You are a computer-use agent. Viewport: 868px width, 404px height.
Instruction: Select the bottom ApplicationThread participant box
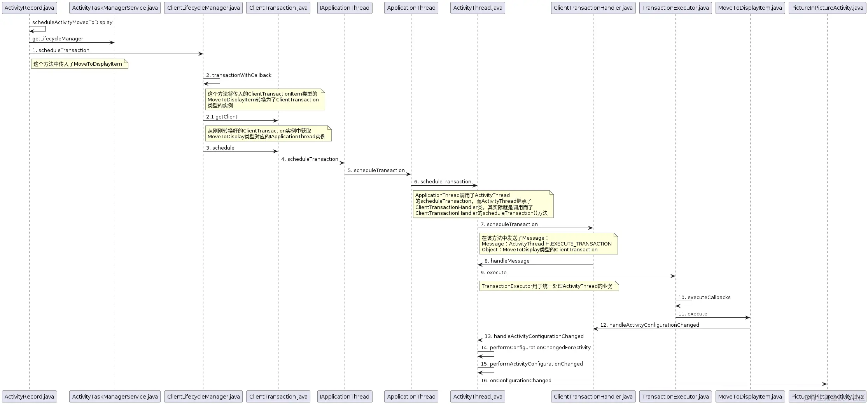tap(411, 397)
